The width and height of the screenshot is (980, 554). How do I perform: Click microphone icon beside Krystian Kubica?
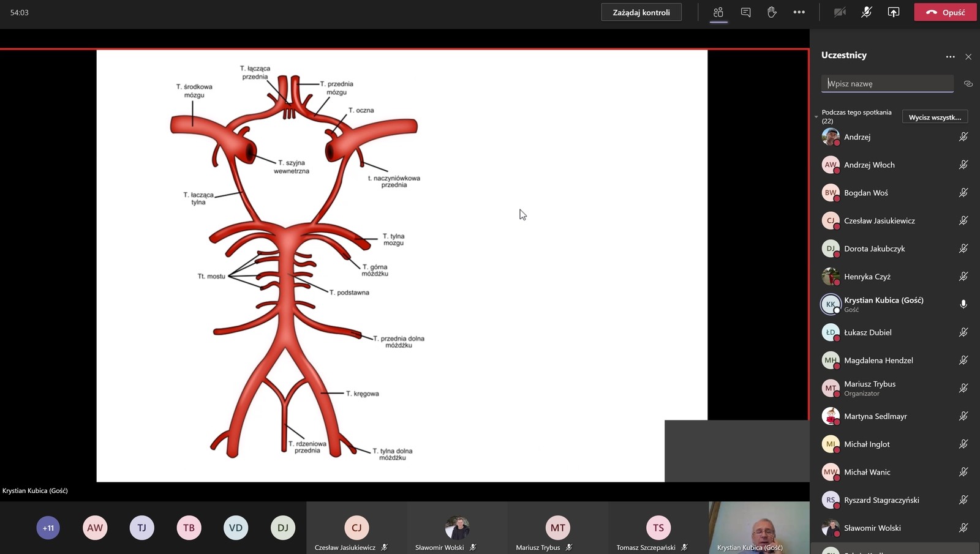963,304
